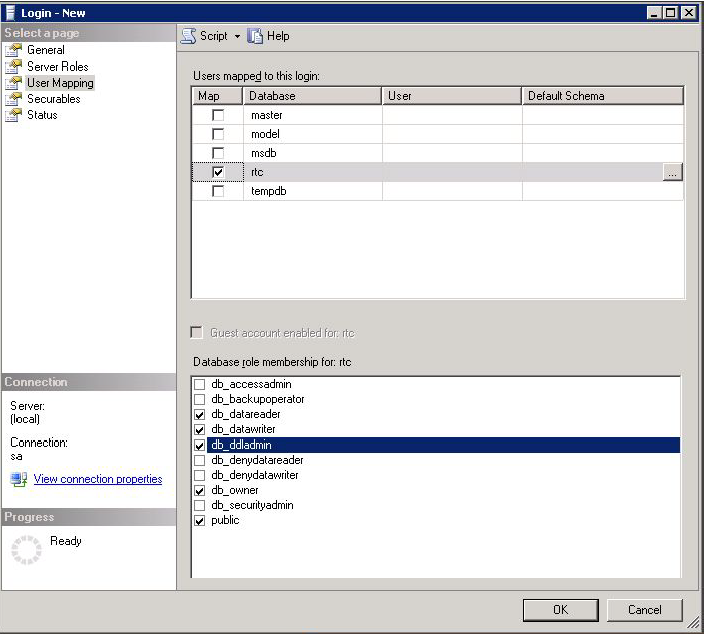The height and width of the screenshot is (634, 704).
Task: Switch to the Status page
Action: tap(42, 115)
